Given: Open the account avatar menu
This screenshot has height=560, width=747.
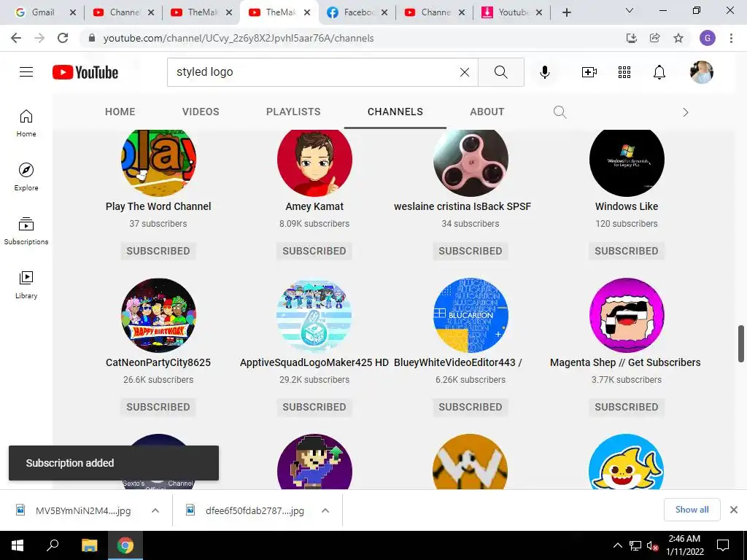Looking at the screenshot, I should point(701,72).
